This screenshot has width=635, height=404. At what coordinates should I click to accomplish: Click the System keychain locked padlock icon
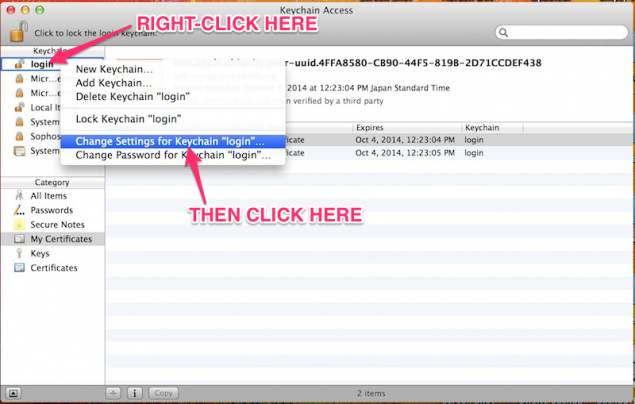19,122
